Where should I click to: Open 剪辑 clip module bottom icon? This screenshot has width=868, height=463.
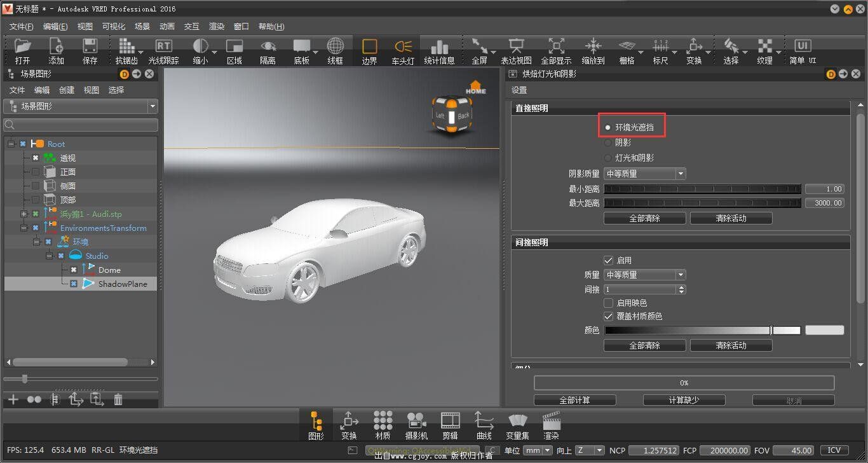[450, 420]
